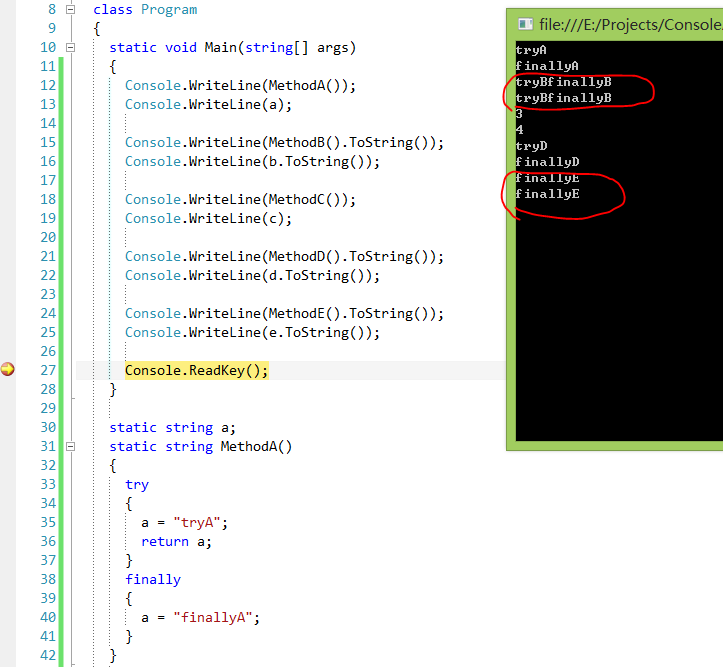723x667 pixels.
Task: Click line number 12 in the gutter
Action: coord(48,86)
